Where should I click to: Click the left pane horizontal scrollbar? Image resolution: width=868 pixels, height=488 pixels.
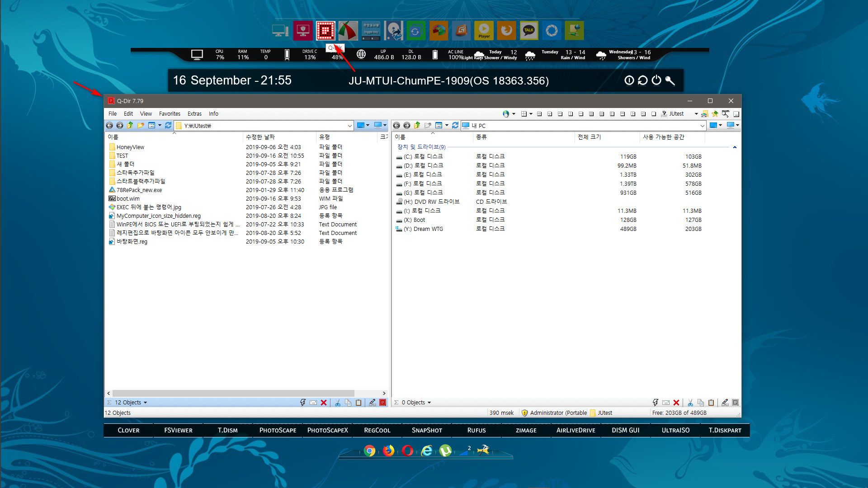coord(233,394)
